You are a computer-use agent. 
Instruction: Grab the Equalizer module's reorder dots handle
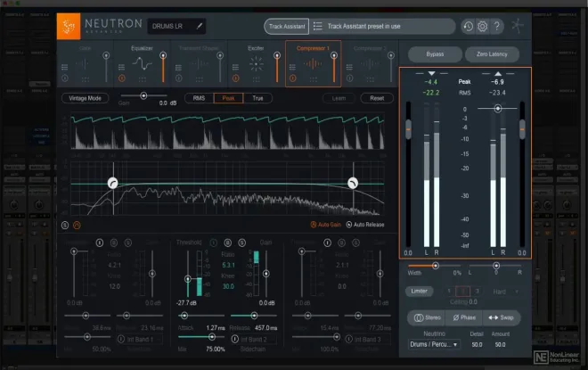pyautogui.click(x=143, y=79)
